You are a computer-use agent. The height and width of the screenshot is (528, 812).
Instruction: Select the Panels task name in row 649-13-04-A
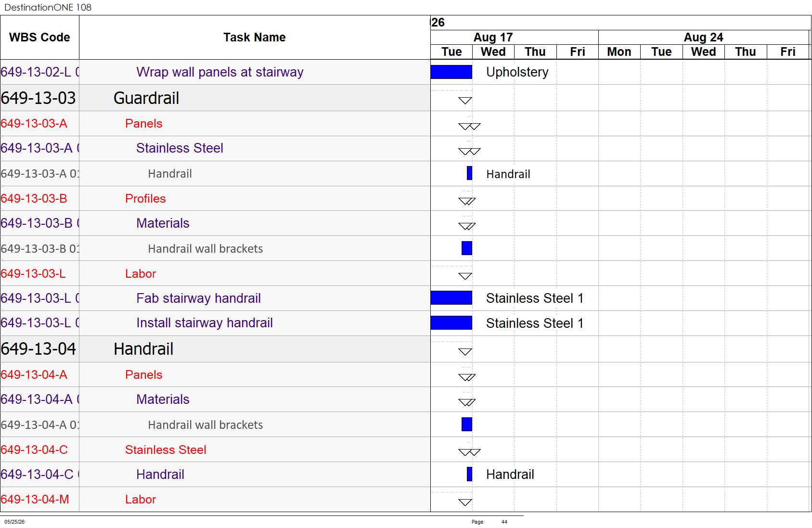(x=143, y=374)
